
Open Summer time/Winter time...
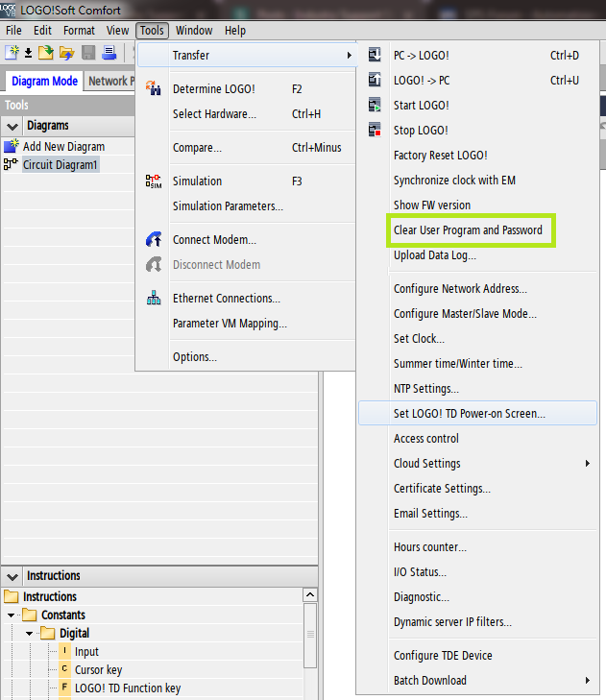pos(477,363)
